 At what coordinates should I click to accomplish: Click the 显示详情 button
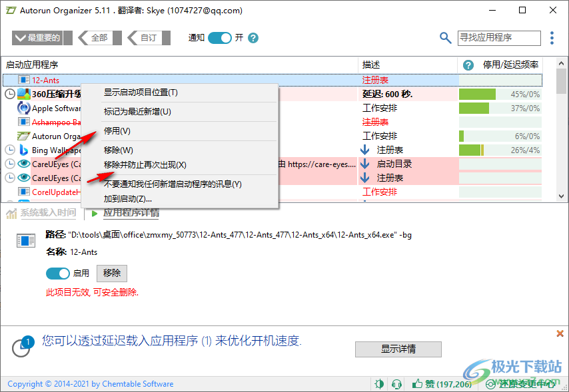pos(398,349)
